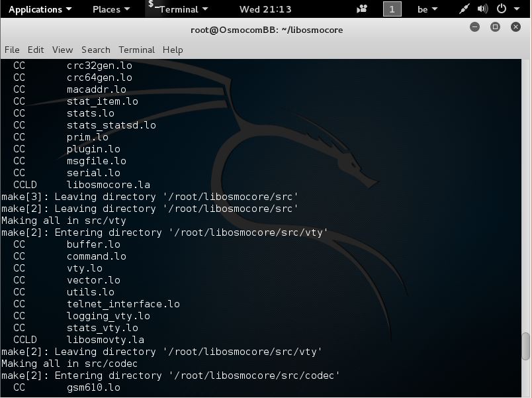Maximize the terminal window
The width and height of the screenshot is (532, 398).
[495, 27]
